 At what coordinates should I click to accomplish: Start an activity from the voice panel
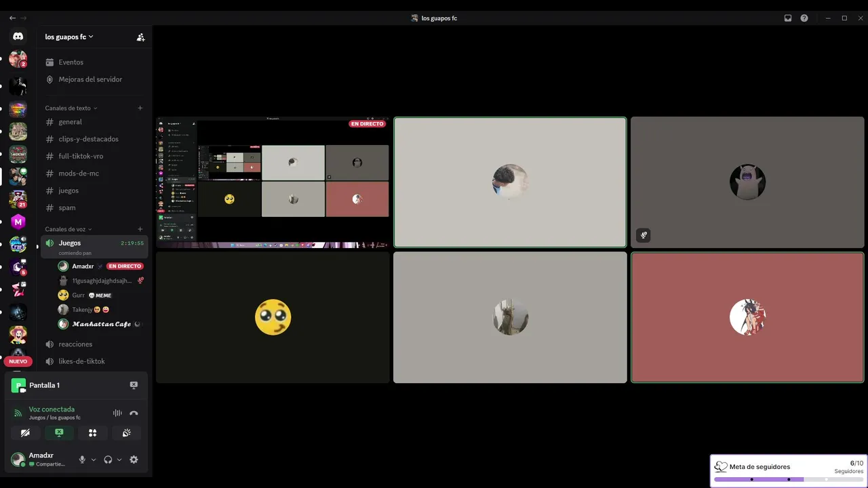(93, 433)
